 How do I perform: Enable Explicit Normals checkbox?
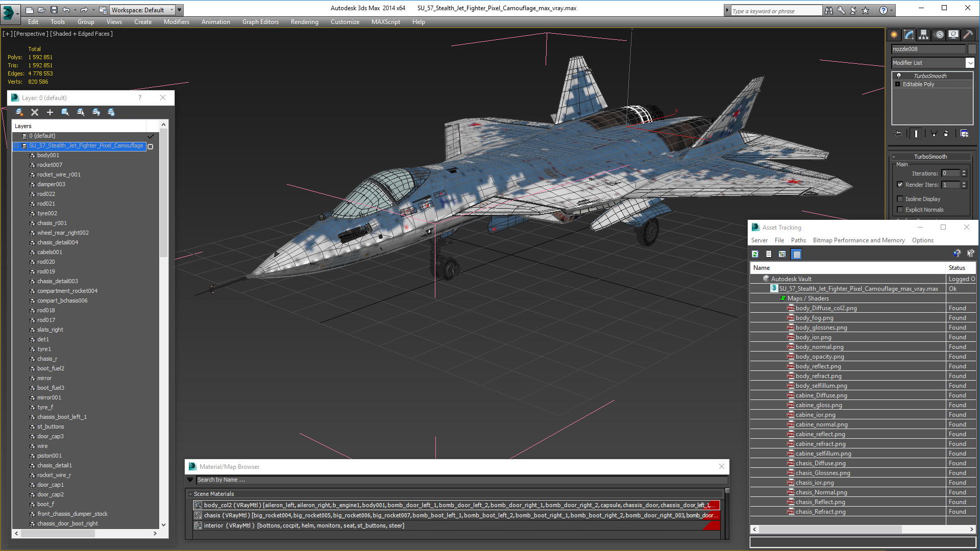click(x=900, y=210)
